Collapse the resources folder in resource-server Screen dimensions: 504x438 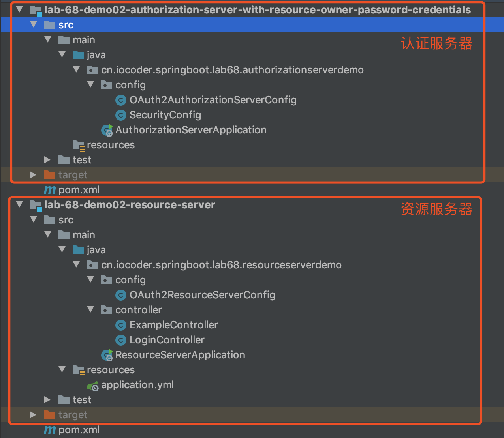[62, 370]
